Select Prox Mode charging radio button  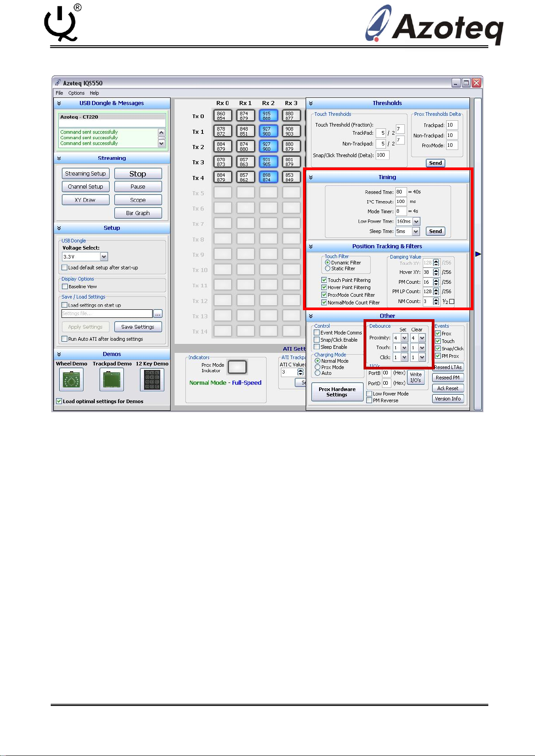point(317,367)
